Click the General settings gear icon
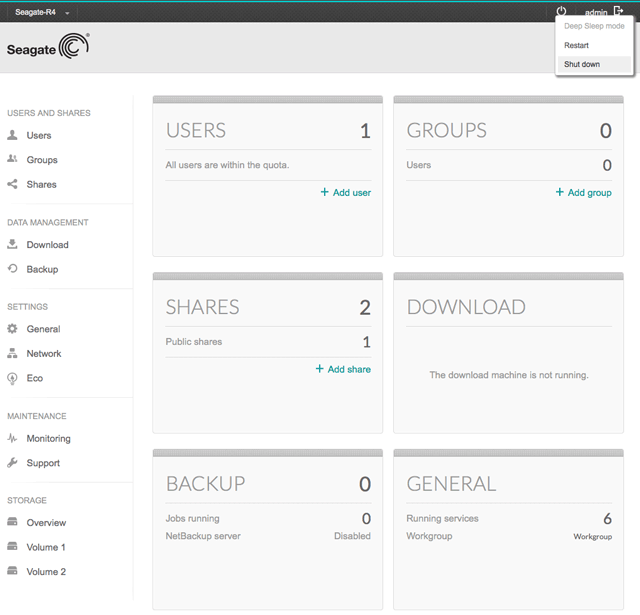This screenshot has height=615, width=640. [13, 329]
